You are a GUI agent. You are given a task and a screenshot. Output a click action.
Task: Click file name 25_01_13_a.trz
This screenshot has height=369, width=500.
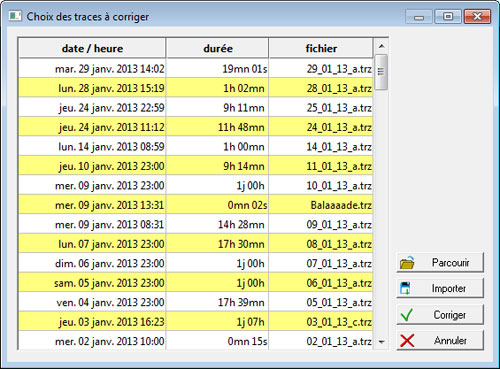339,107
